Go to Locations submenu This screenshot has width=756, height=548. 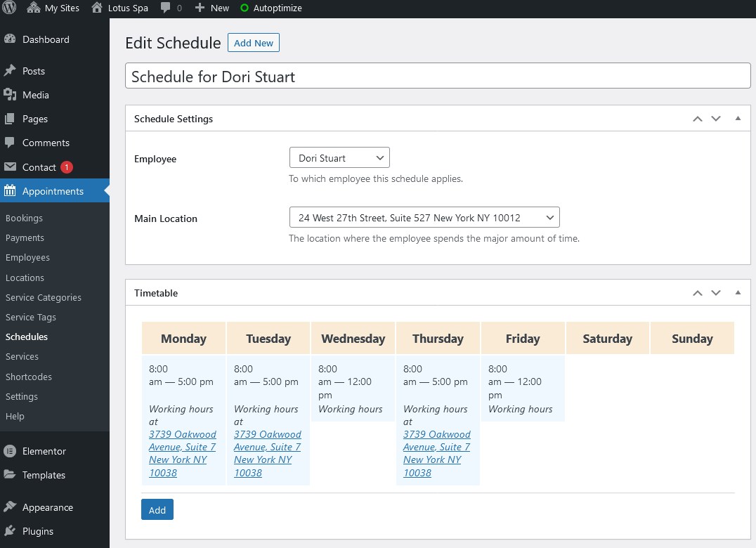[x=25, y=278]
